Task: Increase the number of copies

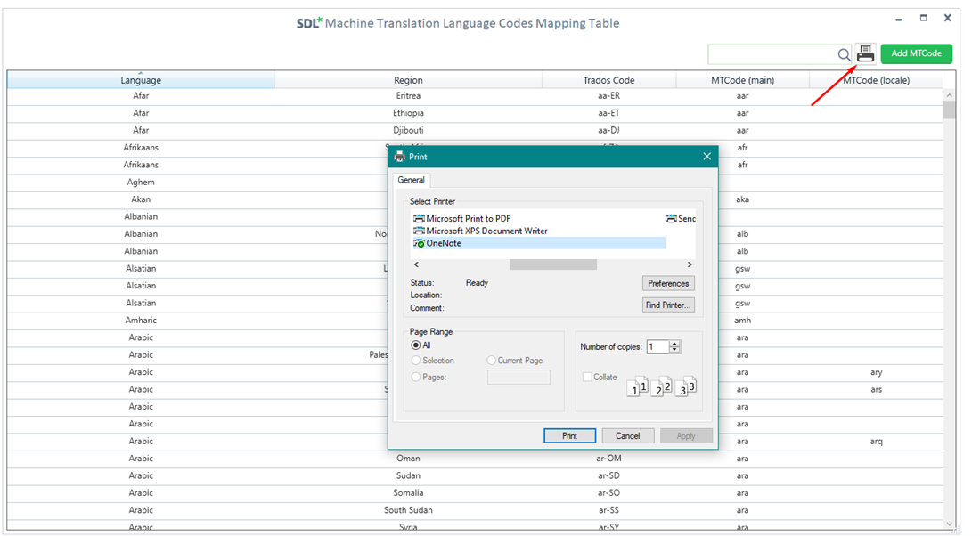Action: coord(674,344)
